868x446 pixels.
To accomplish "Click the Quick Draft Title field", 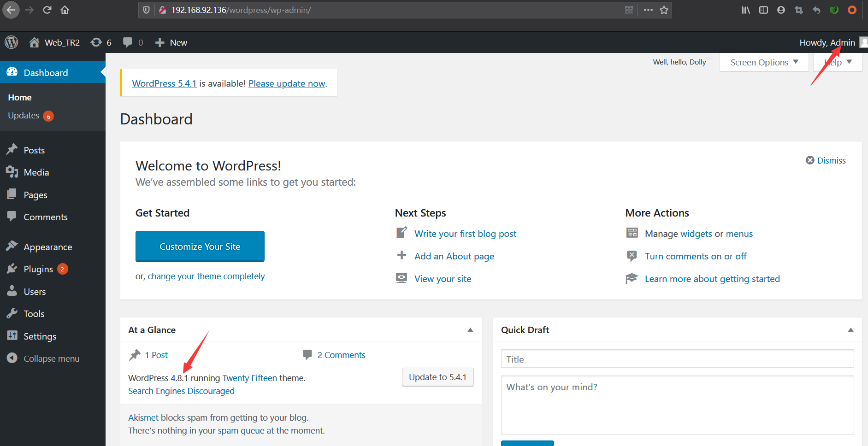I will 677,359.
